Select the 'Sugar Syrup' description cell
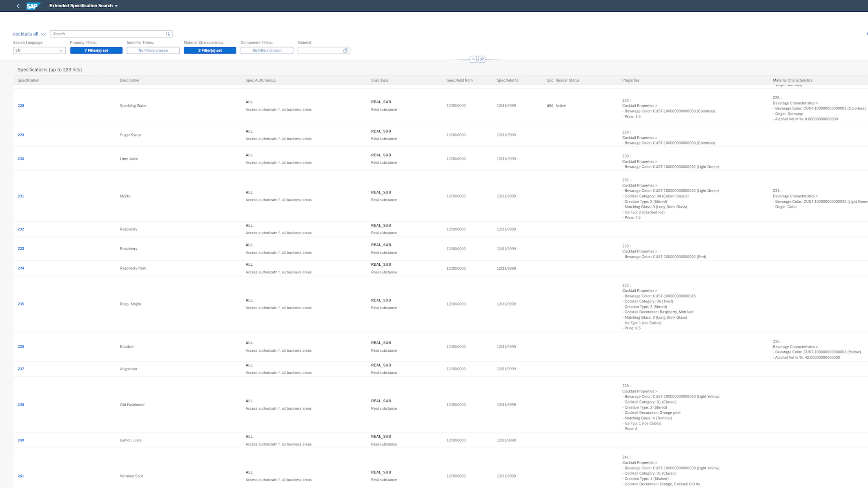The image size is (868, 488). point(130,135)
